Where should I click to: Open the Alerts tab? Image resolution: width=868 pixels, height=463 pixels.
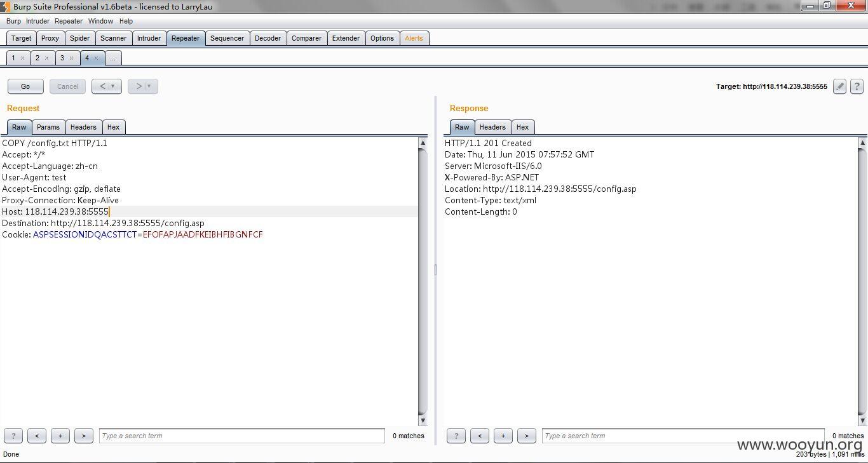(414, 38)
